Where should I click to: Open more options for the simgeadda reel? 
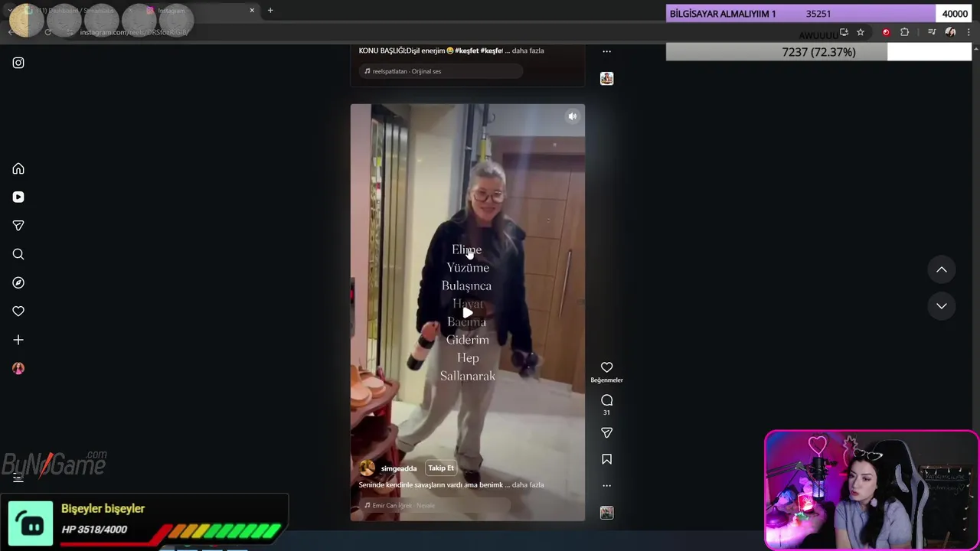(606, 485)
